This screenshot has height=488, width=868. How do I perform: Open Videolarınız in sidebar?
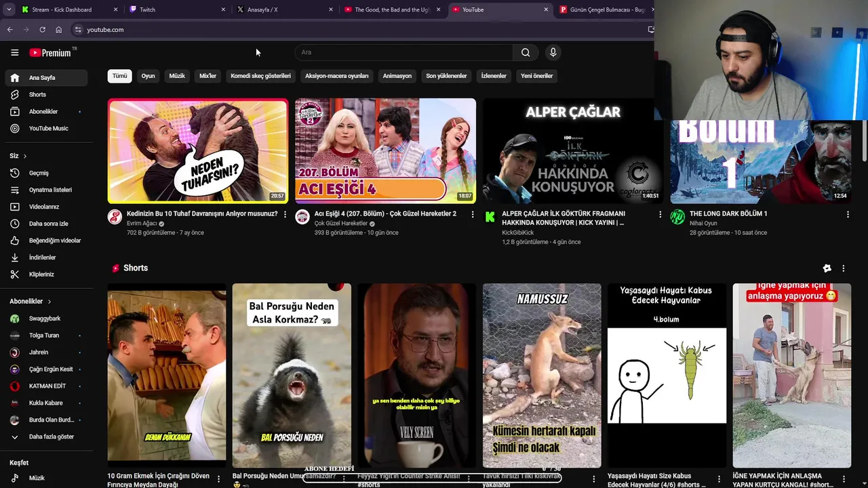pos(46,207)
